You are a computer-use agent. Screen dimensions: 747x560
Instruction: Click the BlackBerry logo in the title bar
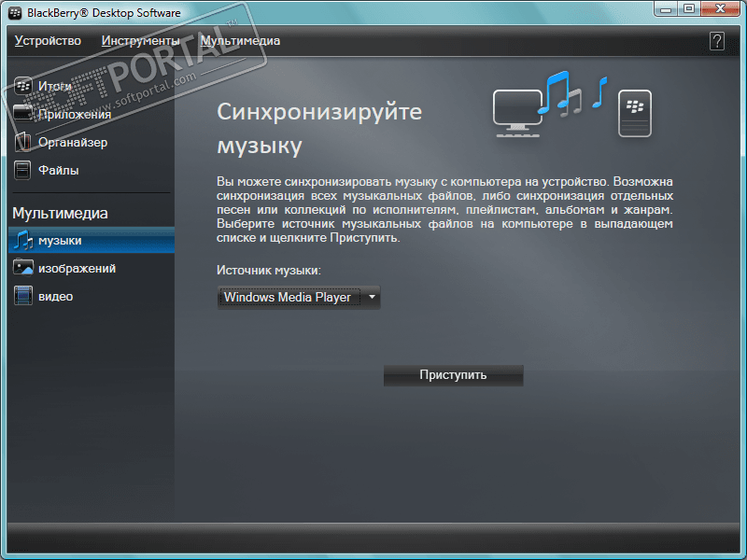(x=15, y=12)
